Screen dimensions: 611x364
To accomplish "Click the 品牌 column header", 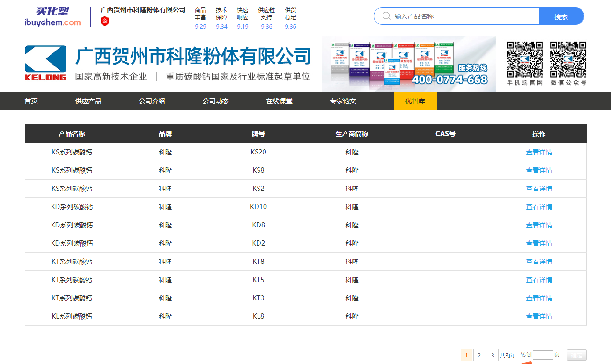I will (x=165, y=134).
